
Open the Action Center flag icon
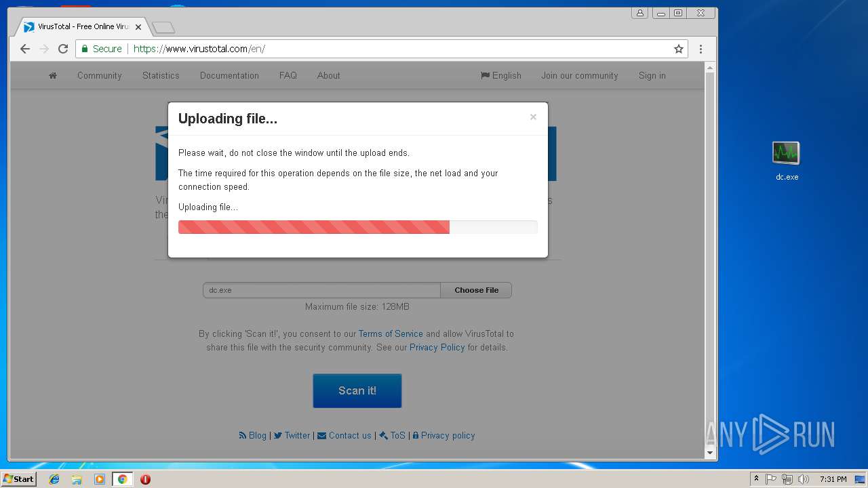point(771,479)
